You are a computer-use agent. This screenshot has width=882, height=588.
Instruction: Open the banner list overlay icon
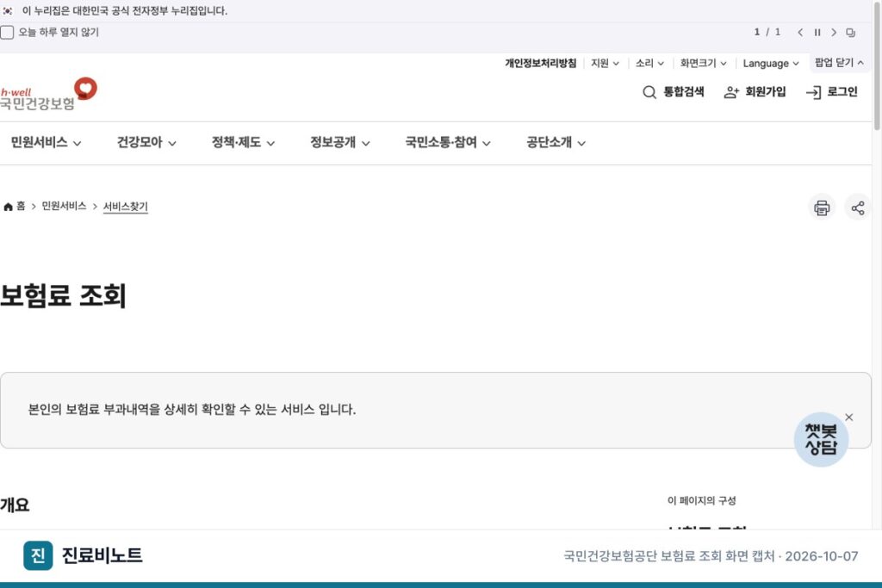(x=850, y=33)
